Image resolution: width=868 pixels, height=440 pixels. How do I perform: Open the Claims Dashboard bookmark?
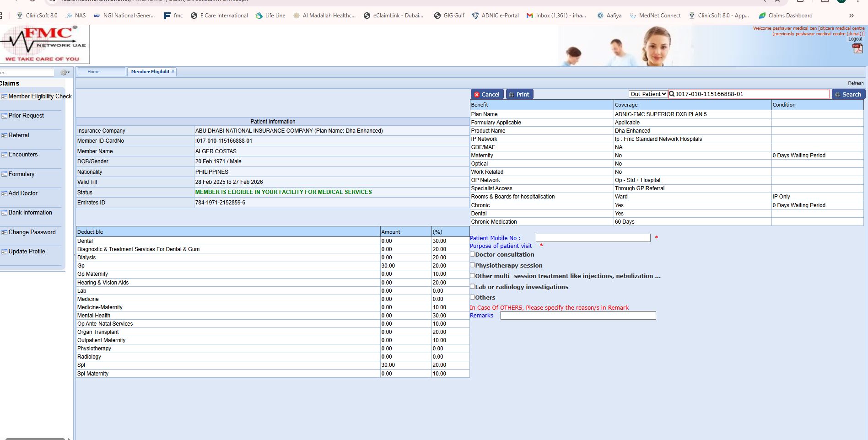point(785,16)
